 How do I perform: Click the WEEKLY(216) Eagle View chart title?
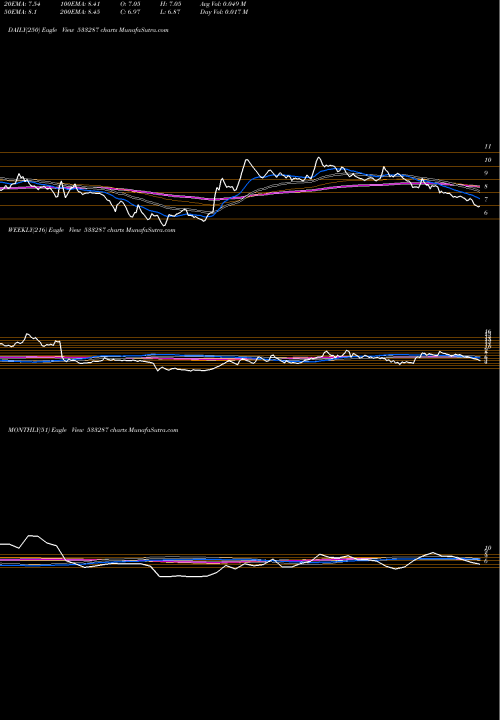(x=91, y=230)
